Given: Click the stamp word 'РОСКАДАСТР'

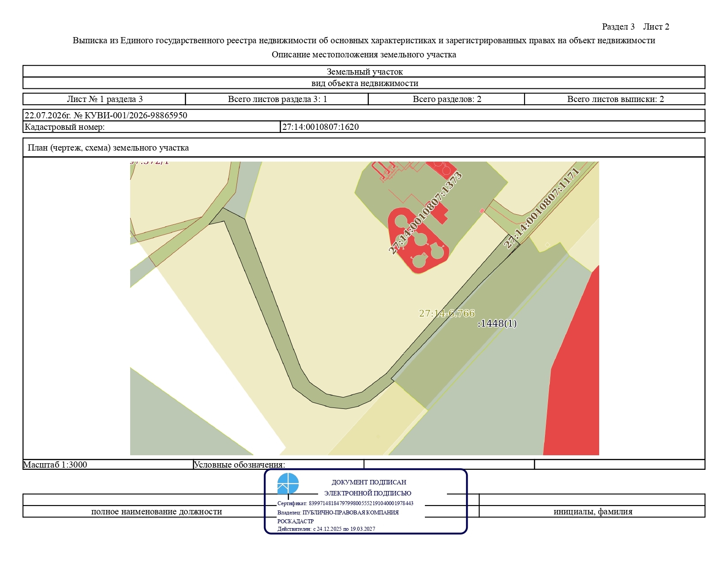Looking at the screenshot, I should tap(296, 521).
